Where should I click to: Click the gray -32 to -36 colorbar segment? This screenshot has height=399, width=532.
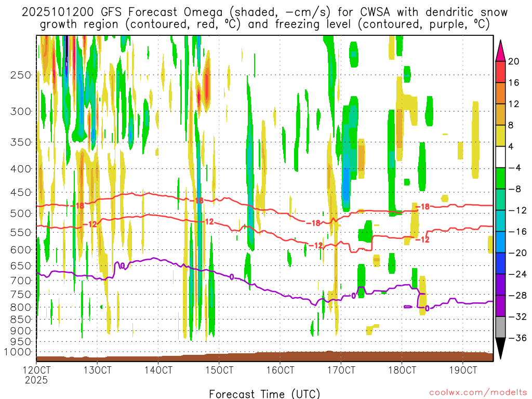500,327
